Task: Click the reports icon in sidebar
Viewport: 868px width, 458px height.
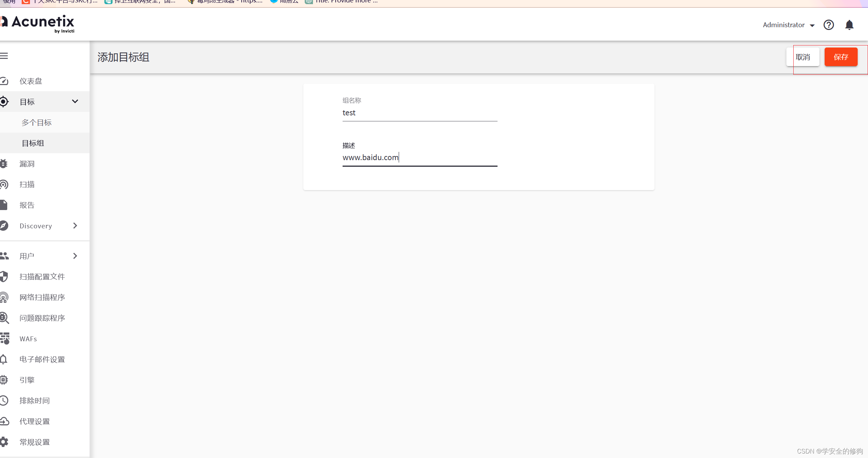Action: [x=5, y=204]
